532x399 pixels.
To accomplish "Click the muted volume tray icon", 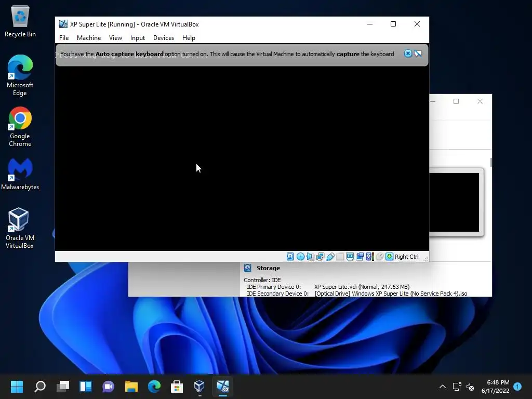I will [470, 387].
